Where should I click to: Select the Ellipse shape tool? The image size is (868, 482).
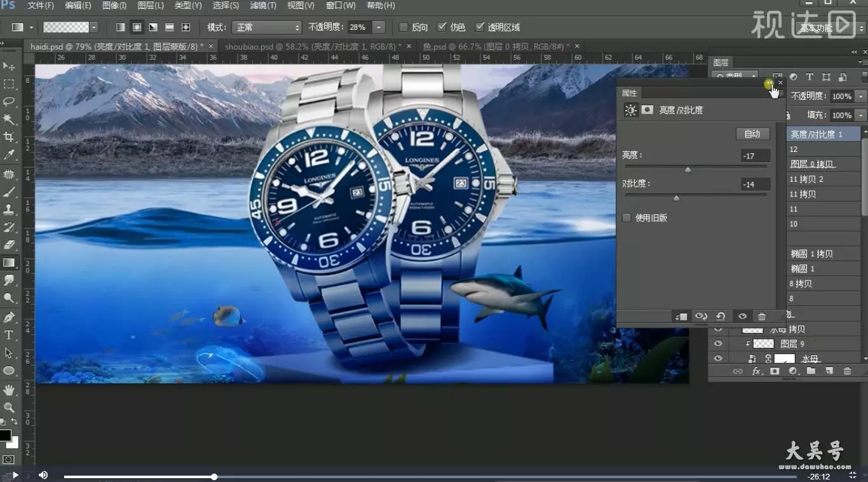(9, 371)
